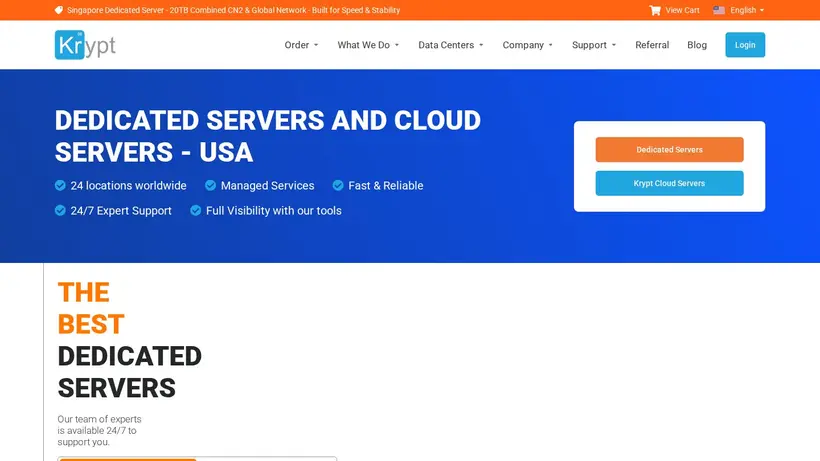Open the Support dropdown
The width and height of the screenshot is (820, 461).
click(594, 45)
